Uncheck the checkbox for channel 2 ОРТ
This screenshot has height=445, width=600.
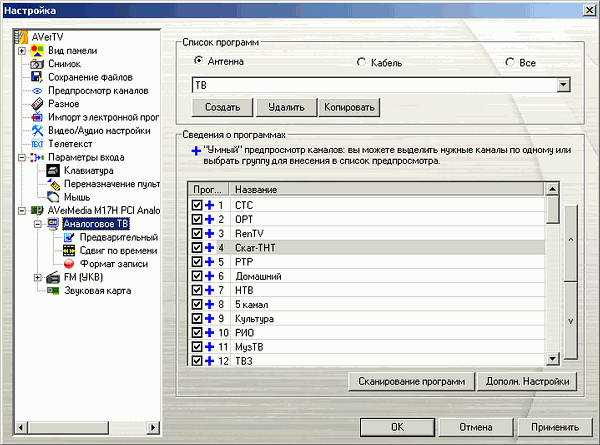197,219
